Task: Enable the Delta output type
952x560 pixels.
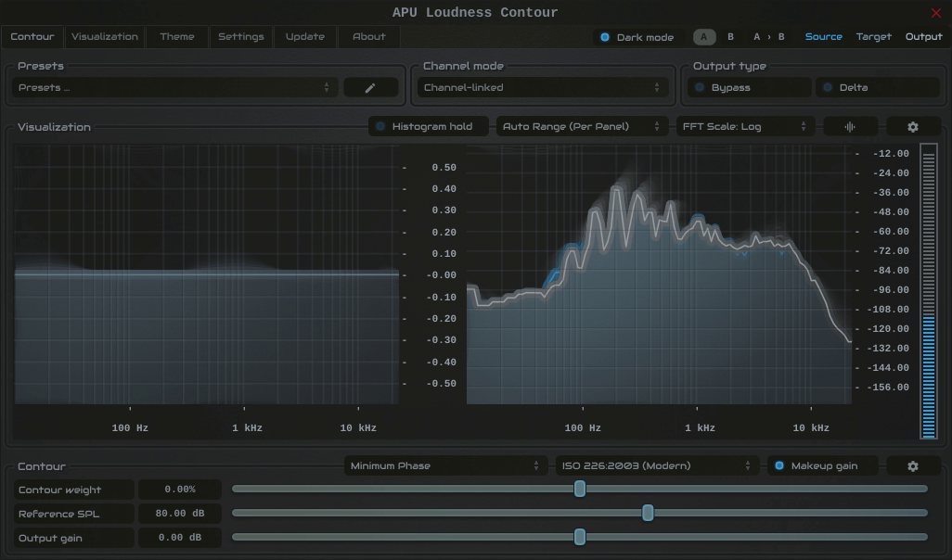Action: click(878, 87)
